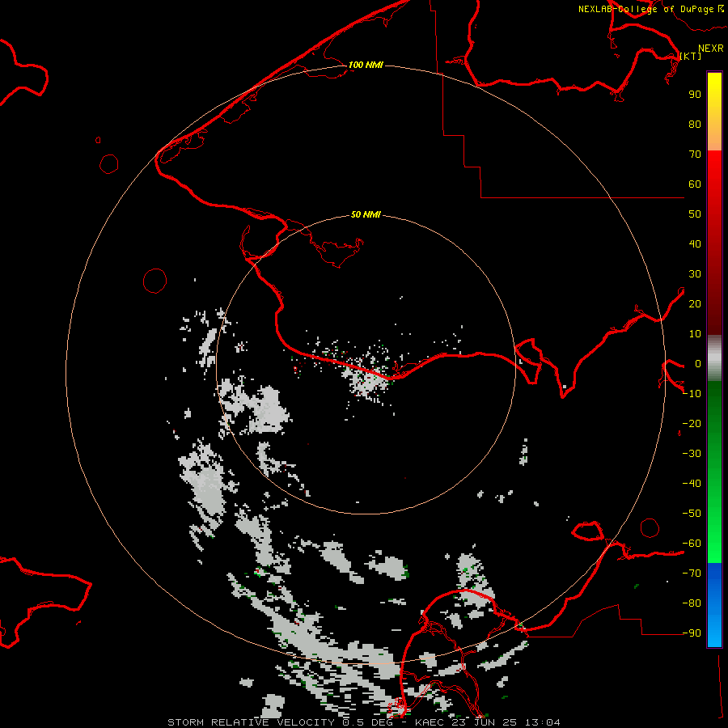Click the 0 scale label
728x728 pixels.
[698, 363]
